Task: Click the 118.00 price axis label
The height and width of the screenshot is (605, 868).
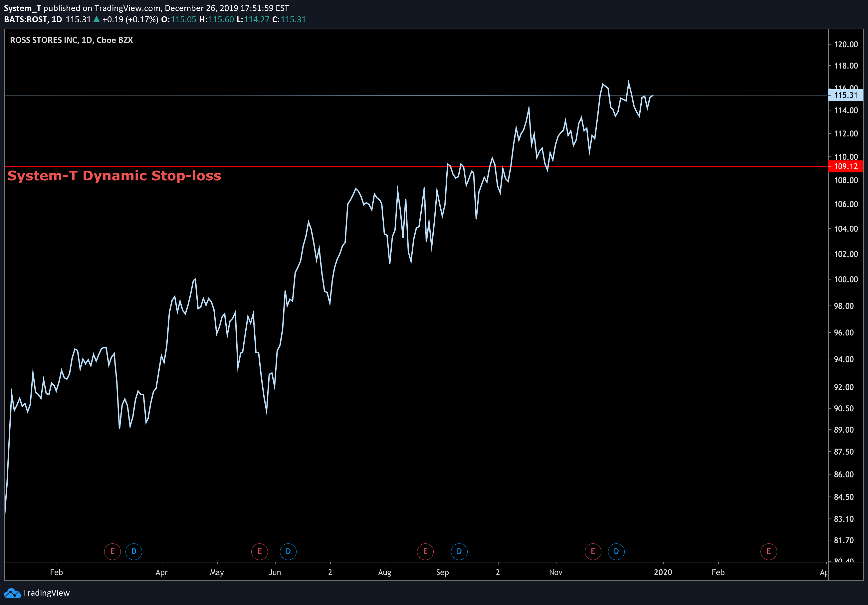Action: pyautogui.click(x=846, y=66)
